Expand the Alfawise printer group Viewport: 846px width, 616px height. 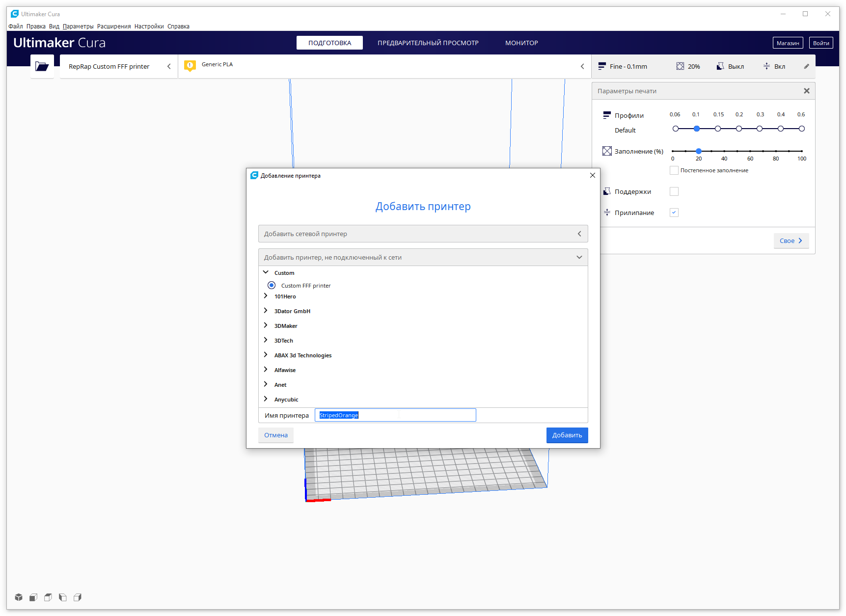point(266,370)
